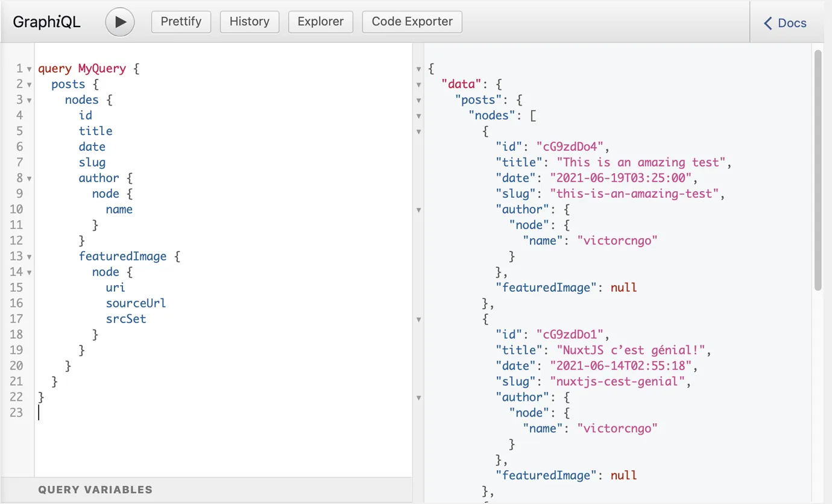Fold the node block on line 14
The height and width of the screenshot is (504, 832).
(29, 272)
